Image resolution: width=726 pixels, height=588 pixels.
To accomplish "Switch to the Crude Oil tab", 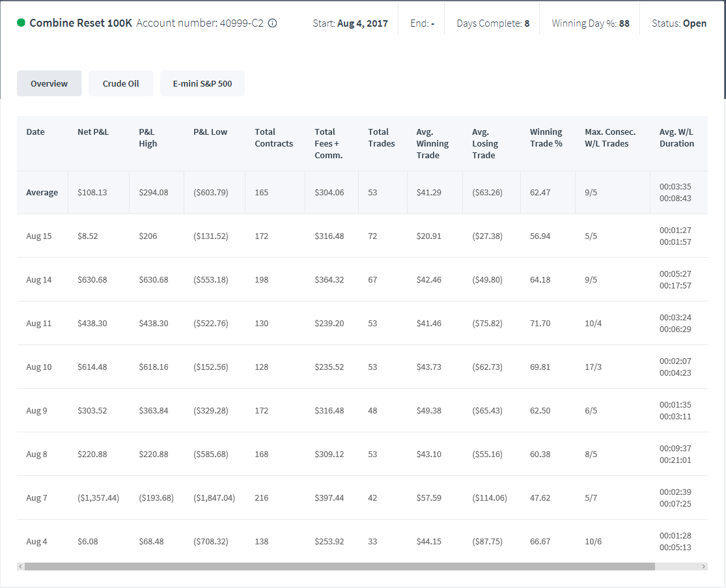I will pyautogui.click(x=121, y=83).
